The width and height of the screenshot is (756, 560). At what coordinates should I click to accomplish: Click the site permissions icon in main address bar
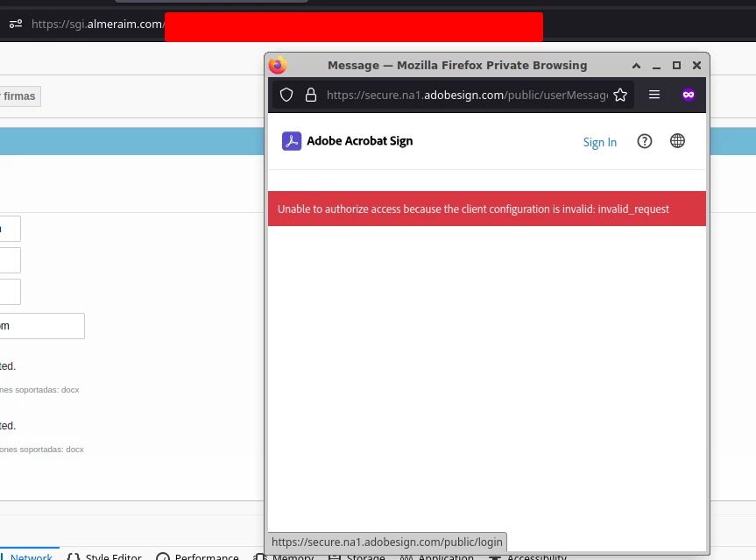point(16,24)
